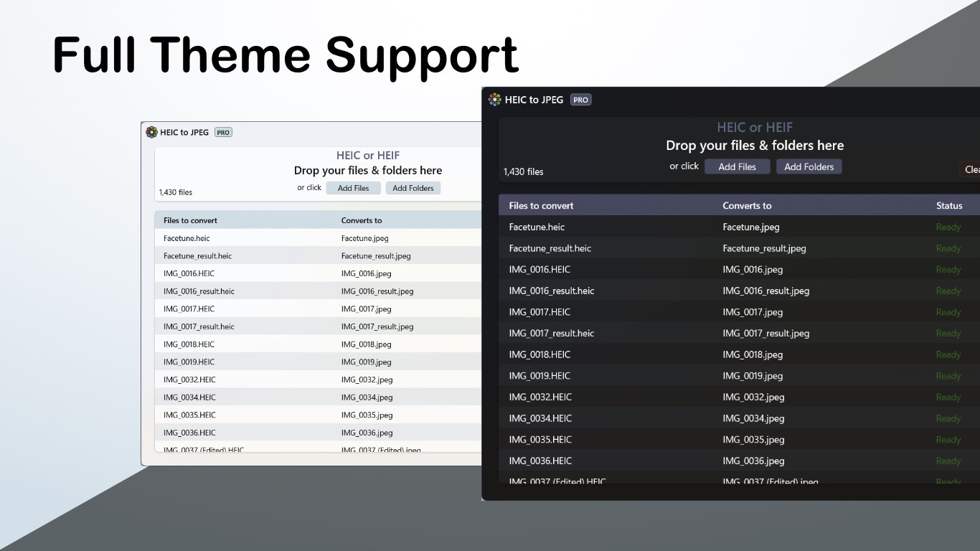Click the PRO badge in dark window
Image resolution: width=980 pixels, height=551 pixels.
(581, 100)
